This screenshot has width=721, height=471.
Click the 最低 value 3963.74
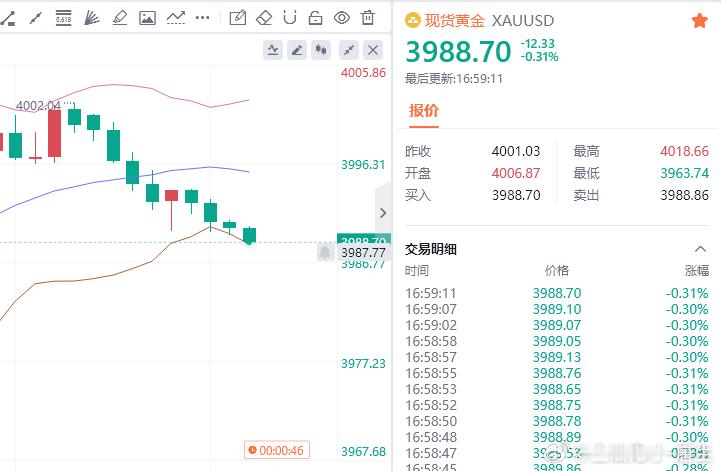(x=684, y=173)
